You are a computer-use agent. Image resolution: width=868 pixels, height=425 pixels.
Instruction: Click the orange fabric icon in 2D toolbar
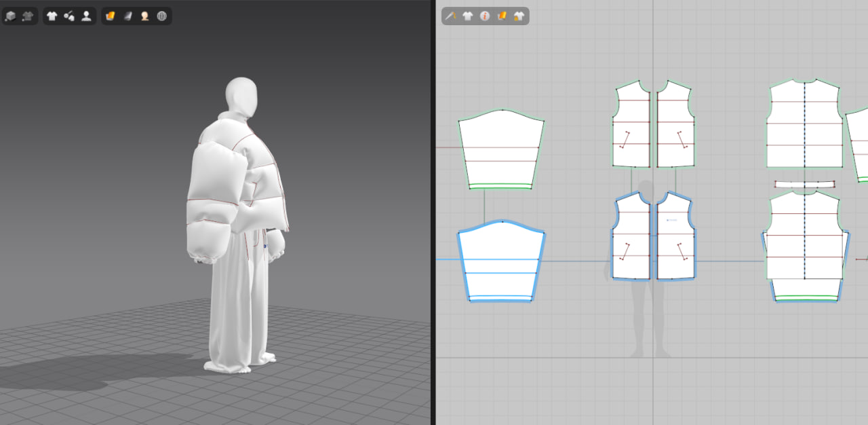(x=502, y=16)
